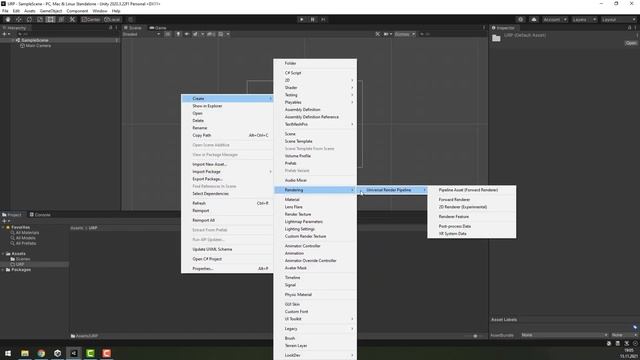Click the Project panel add plus button
The height and width of the screenshot is (360, 640).
(4, 221)
